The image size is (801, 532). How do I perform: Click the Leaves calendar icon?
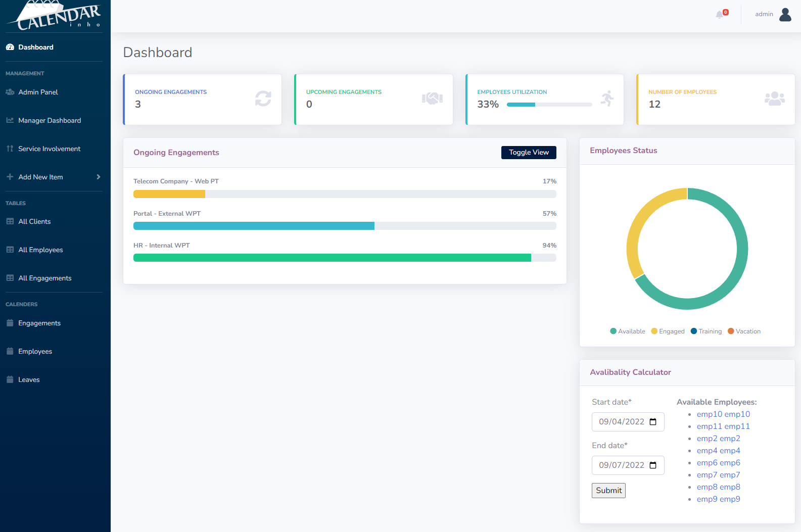10,379
